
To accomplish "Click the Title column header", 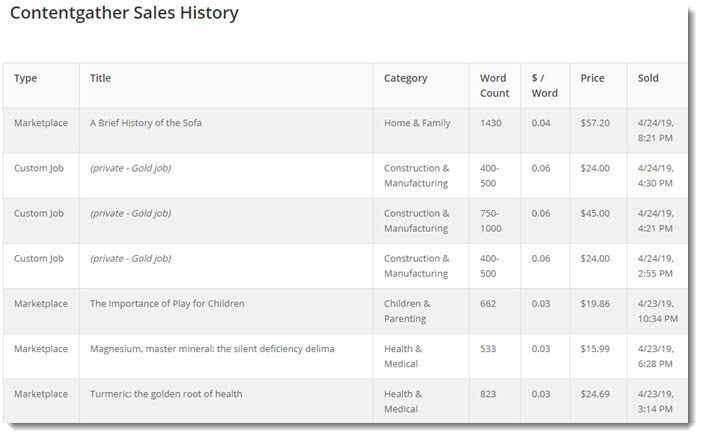I will (x=100, y=78).
